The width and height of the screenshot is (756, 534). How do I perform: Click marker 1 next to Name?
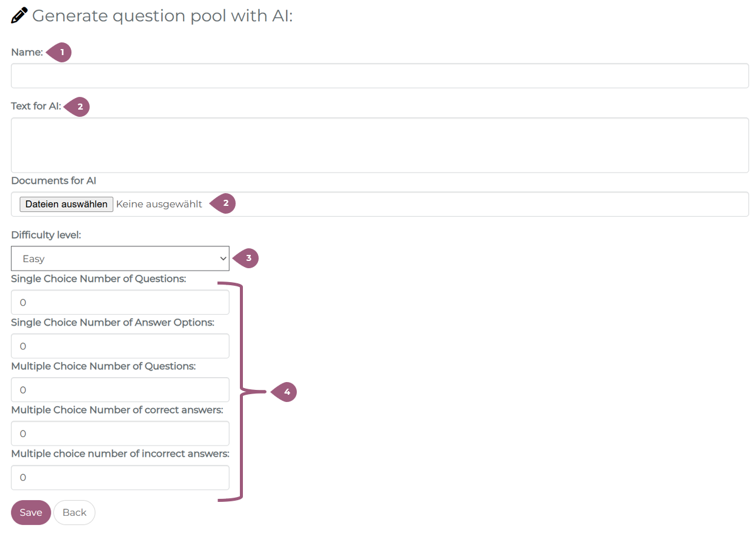tap(61, 53)
